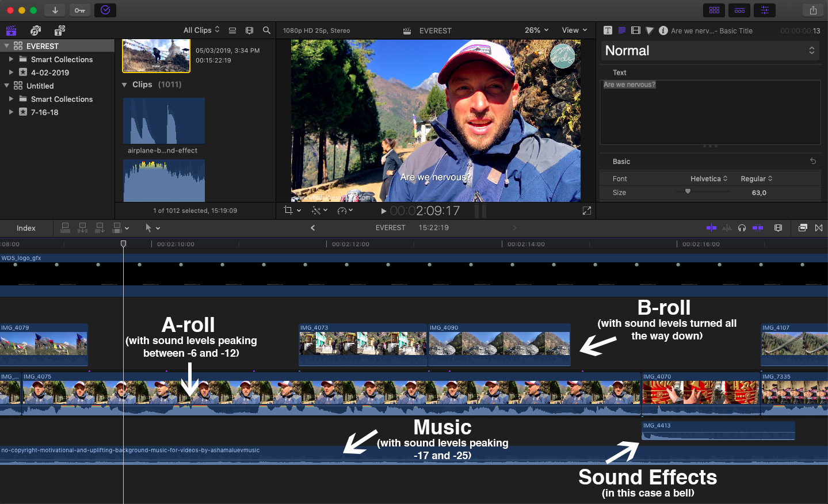Go back in timeline history
Screen dimensions: 828x504
tap(312, 228)
